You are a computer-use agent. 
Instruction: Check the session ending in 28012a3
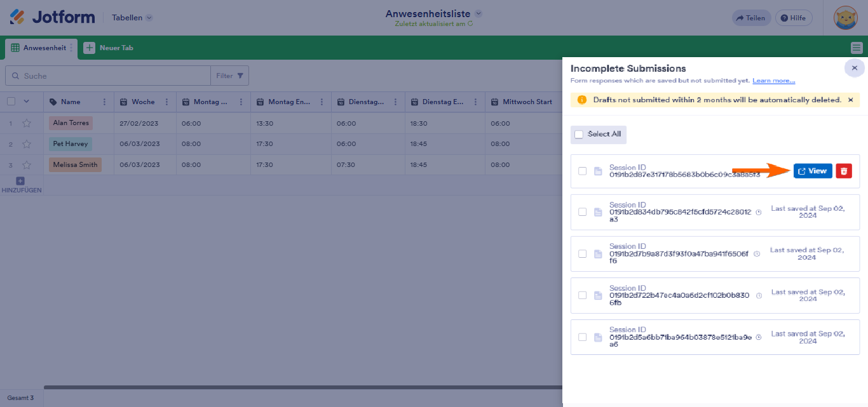583,212
